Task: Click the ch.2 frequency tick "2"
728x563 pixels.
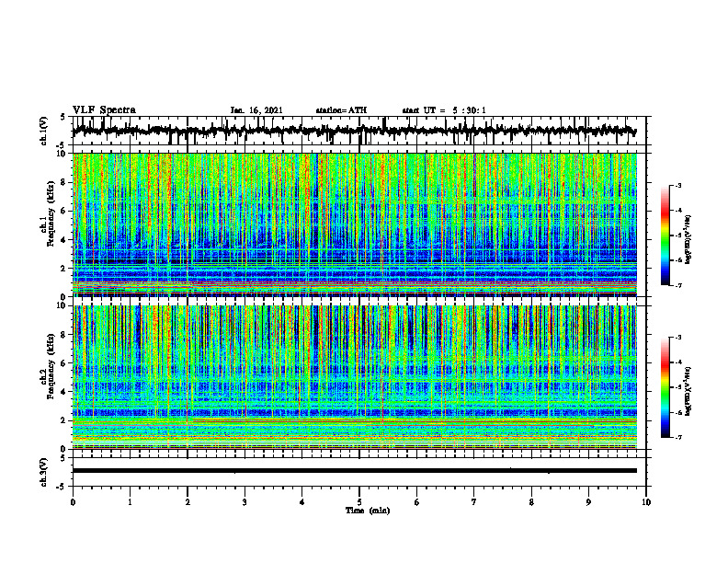Action: point(63,420)
